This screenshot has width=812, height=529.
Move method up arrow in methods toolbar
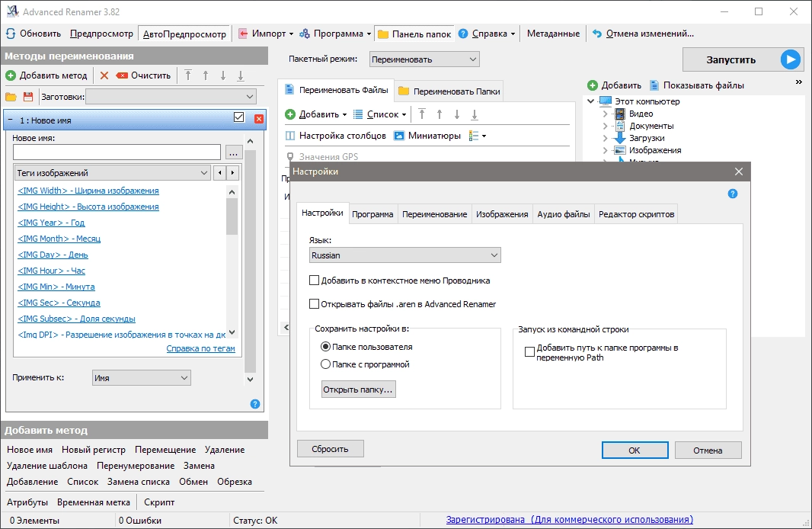tap(206, 75)
